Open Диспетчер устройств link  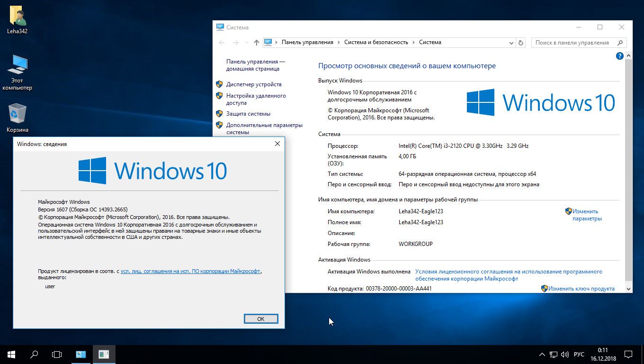(x=254, y=84)
